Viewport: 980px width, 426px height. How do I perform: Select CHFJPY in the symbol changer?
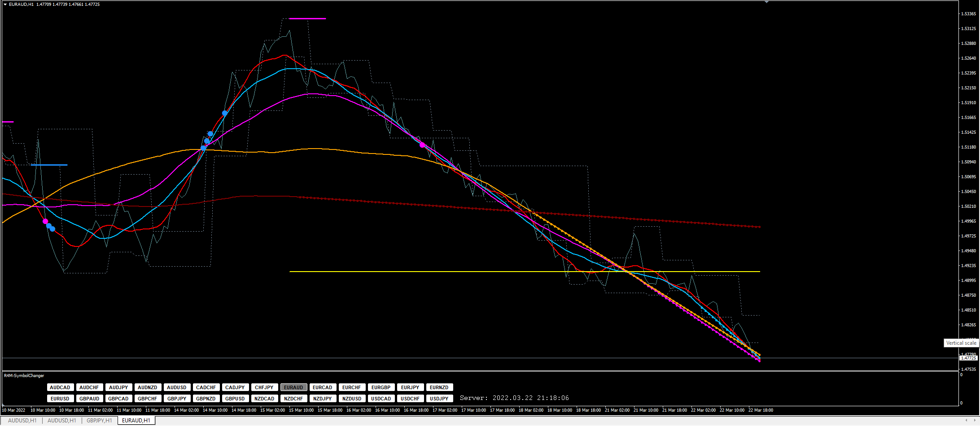[264, 387]
